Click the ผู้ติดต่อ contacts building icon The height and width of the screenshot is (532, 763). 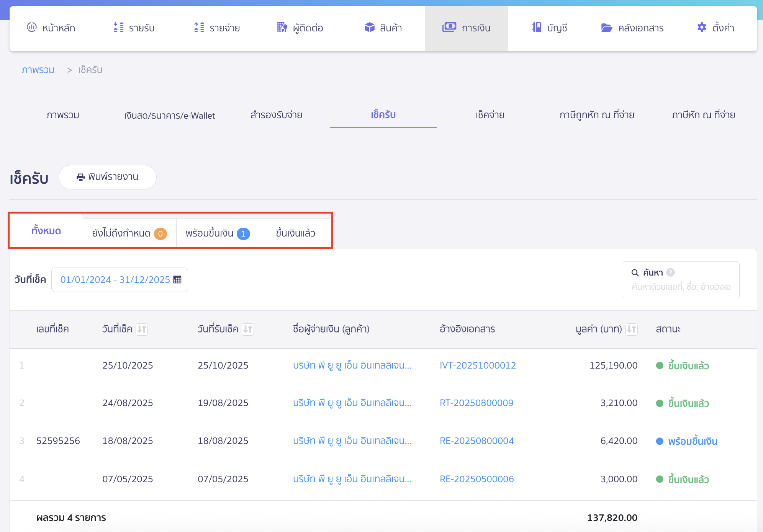[282, 28]
